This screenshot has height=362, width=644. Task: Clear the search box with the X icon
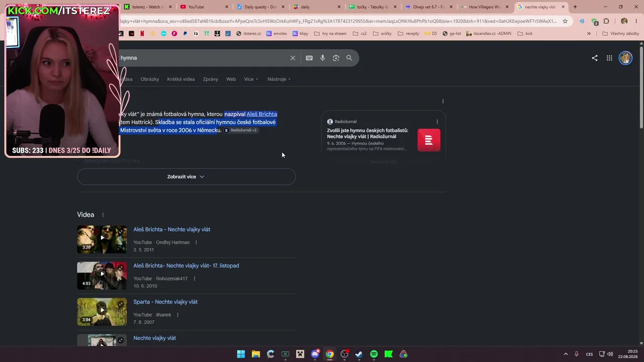[293, 58]
